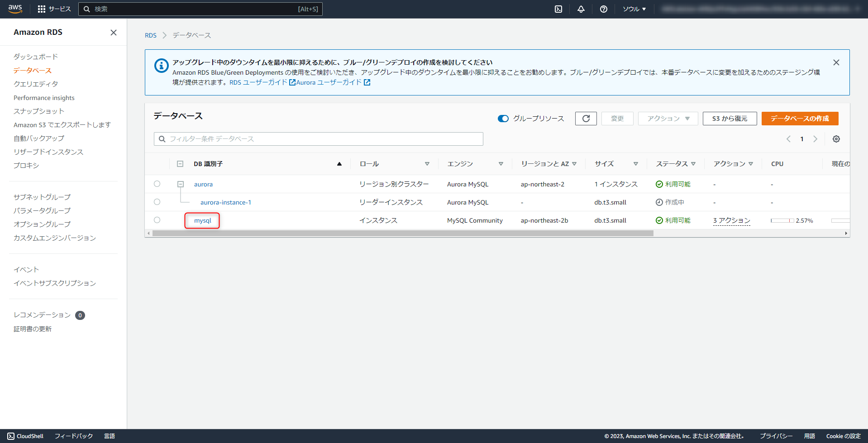Go to スナップショット in the sidebar
The width and height of the screenshot is (868, 443).
(39, 111)
